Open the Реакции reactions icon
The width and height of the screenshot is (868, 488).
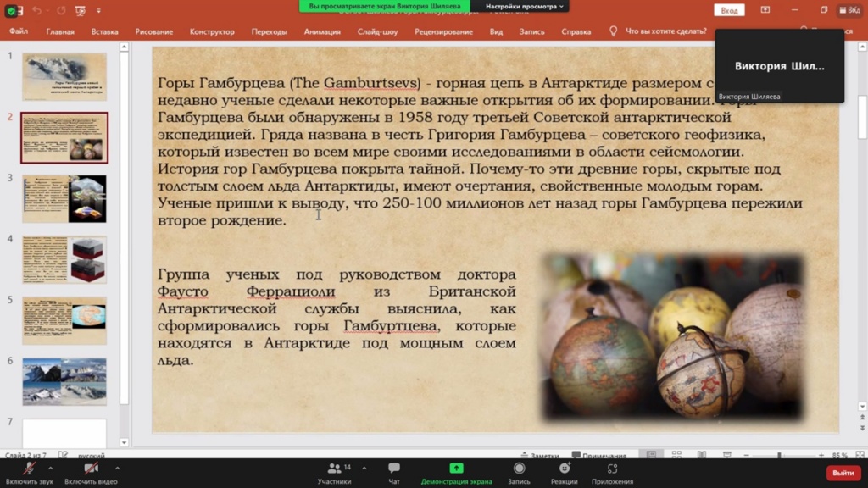(x=565, y=469)
